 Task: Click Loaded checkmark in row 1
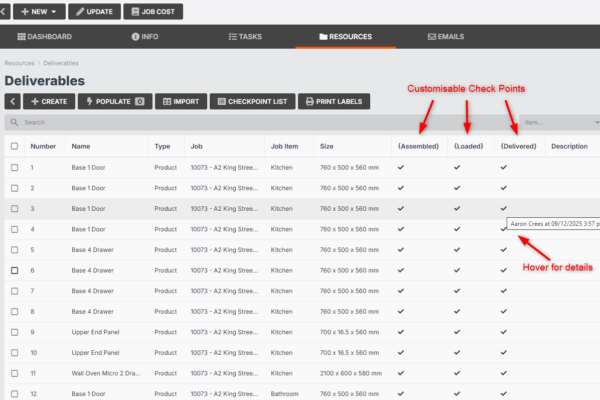(x=457, y=168)
